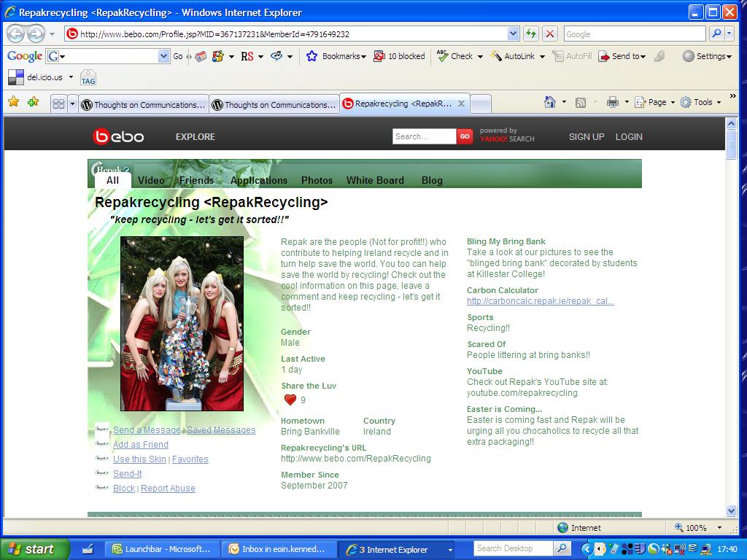Click the Show Desktop icon in taskbar

coord(88,549)
